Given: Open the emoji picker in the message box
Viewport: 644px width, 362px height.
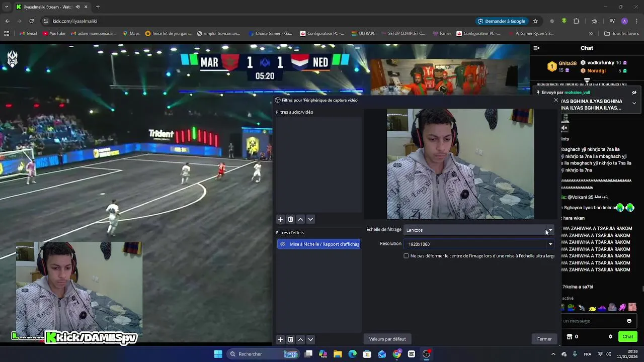Looking at the screenshot, I should 629,321.
